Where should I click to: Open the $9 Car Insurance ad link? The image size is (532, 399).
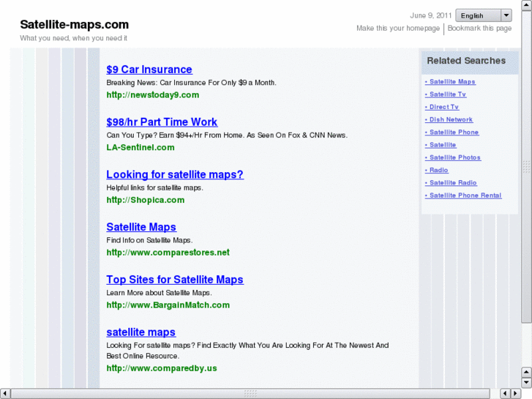(x=149, y=70)
